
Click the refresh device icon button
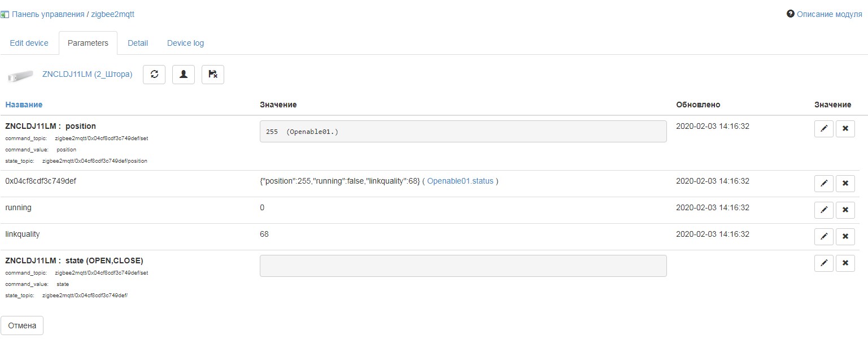pos(154,74)
